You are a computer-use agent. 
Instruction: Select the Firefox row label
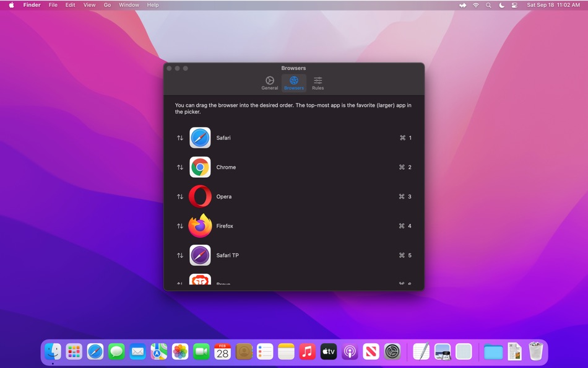point(225,226)
